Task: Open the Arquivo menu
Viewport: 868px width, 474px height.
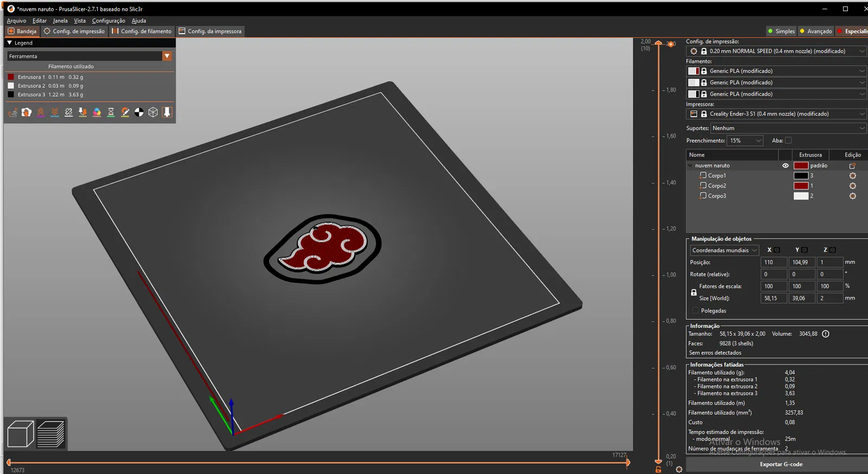Action: pos(16,21)
